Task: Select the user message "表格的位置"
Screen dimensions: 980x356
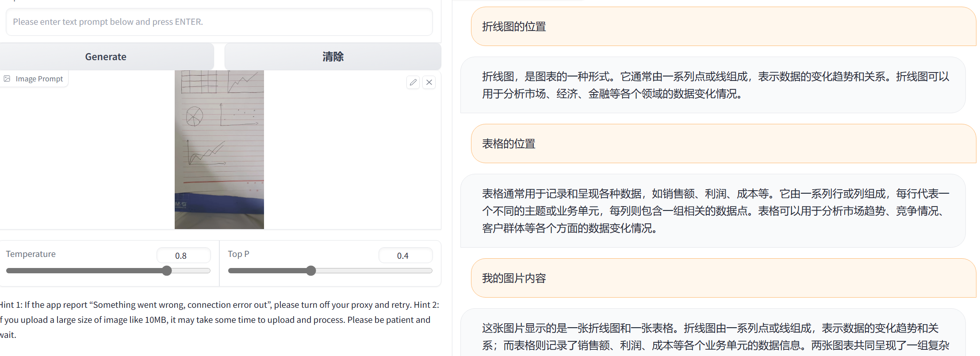Action: click(x=509, y=144)
